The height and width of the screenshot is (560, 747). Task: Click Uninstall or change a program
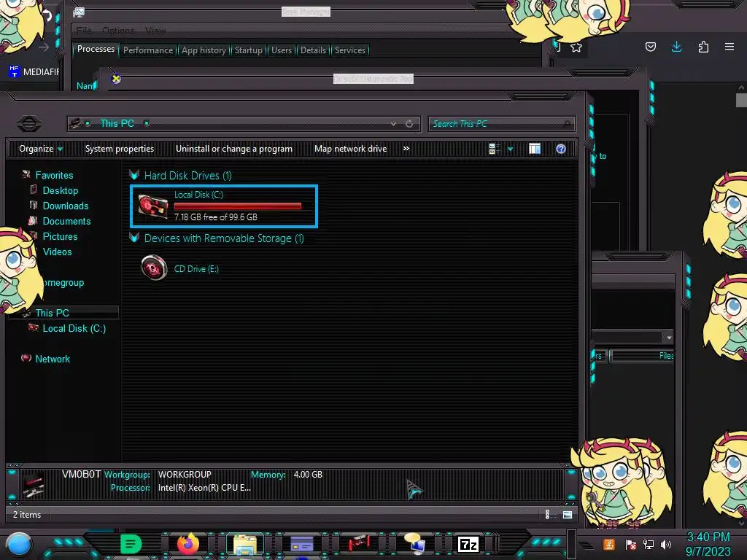(234, 149)
